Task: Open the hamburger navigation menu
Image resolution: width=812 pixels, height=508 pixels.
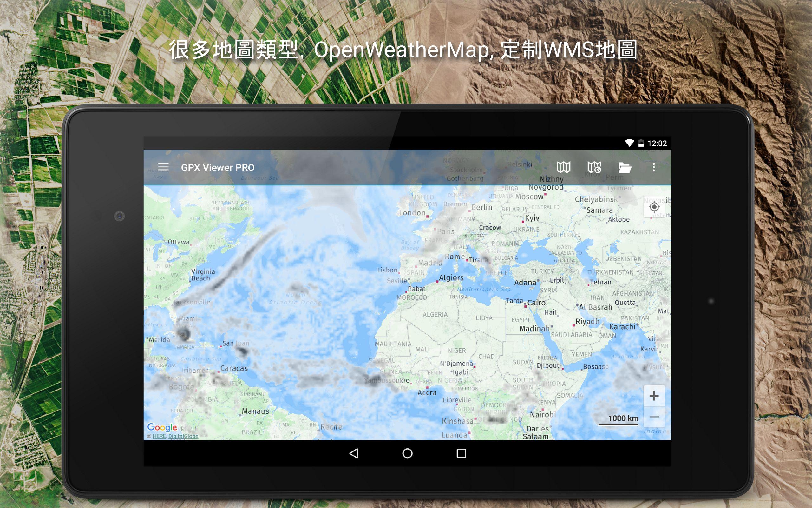Action: [163, 167]
